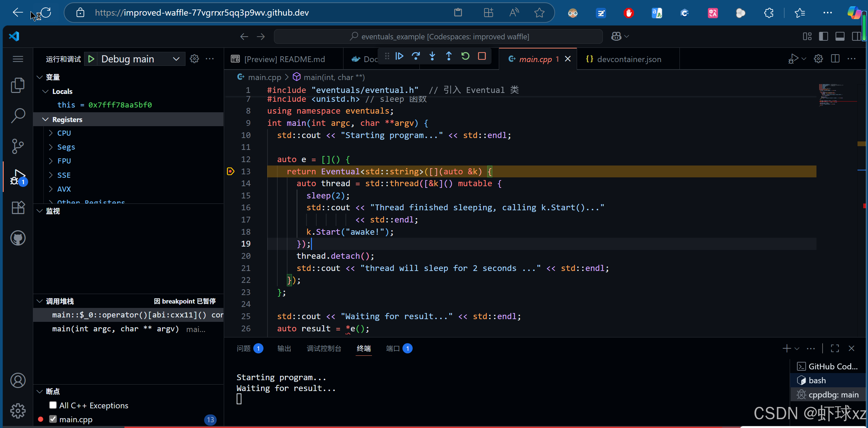Viewport: 868px width, 428px height.
Task: Add a new terminal with plus icon
Action: click(x=787, y=348)
